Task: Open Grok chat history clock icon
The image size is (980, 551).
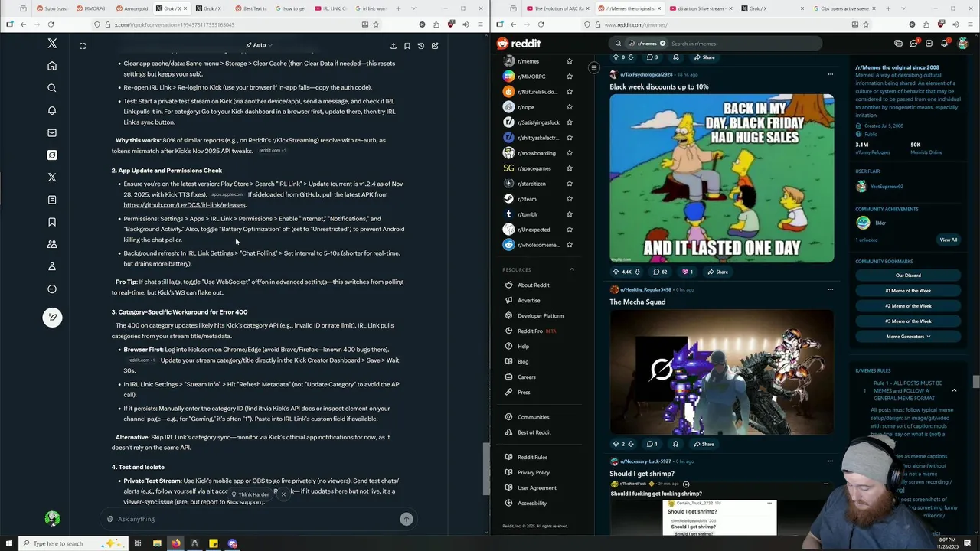Action: (421, 46)
